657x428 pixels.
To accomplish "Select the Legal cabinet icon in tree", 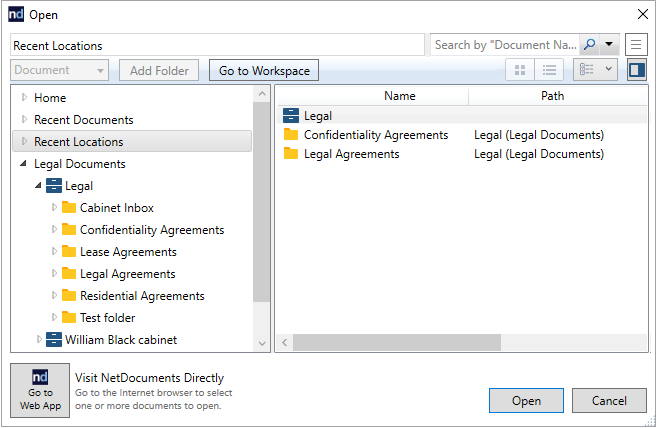I will pyautogui.click(x=54, y=186).
